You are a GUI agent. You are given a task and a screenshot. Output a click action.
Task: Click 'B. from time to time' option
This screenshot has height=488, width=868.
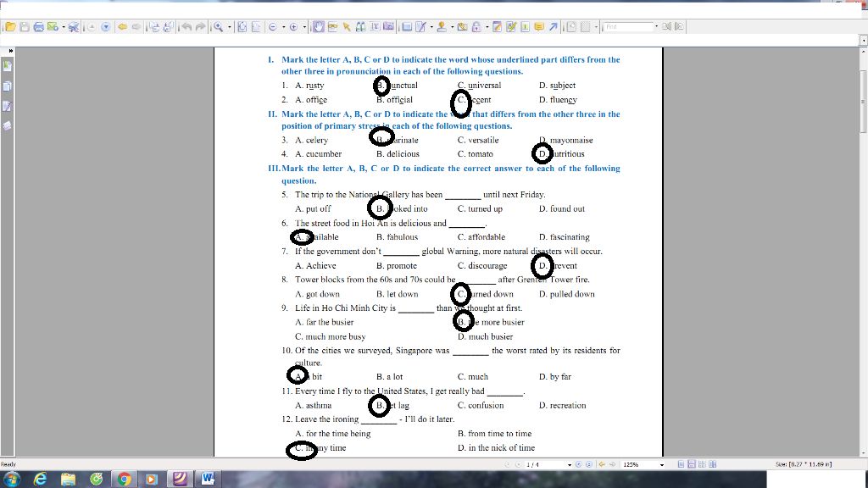click(494, 434)
